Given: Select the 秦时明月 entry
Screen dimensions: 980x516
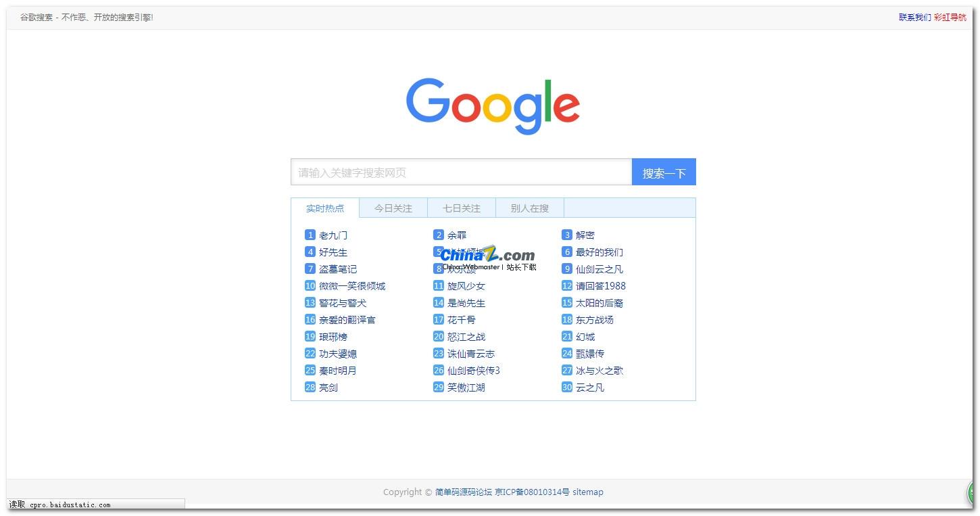Looking at the screenshot, I should (x=338, y=371).
